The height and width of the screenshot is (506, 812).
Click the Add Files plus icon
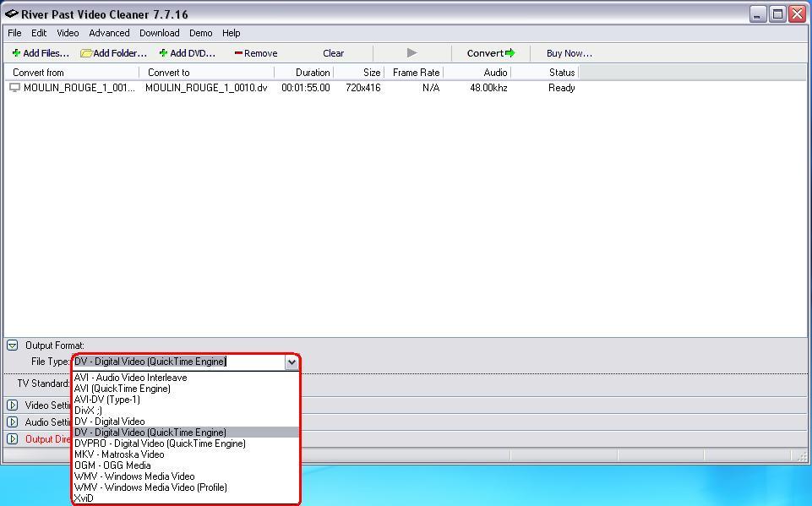(x=16, y=53)
